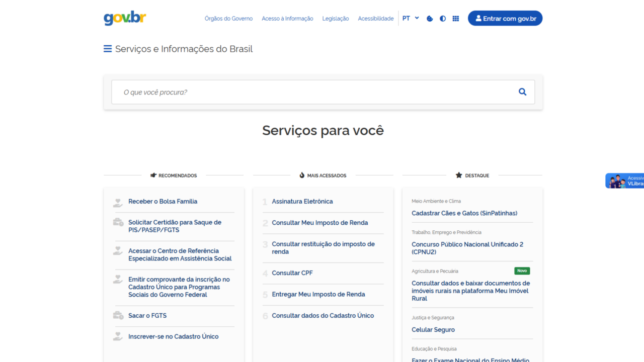Click the thumbs-up icon next to RECOMENDADOS
The width and height of the screenshot is (644, 362).
click(153, 175)
